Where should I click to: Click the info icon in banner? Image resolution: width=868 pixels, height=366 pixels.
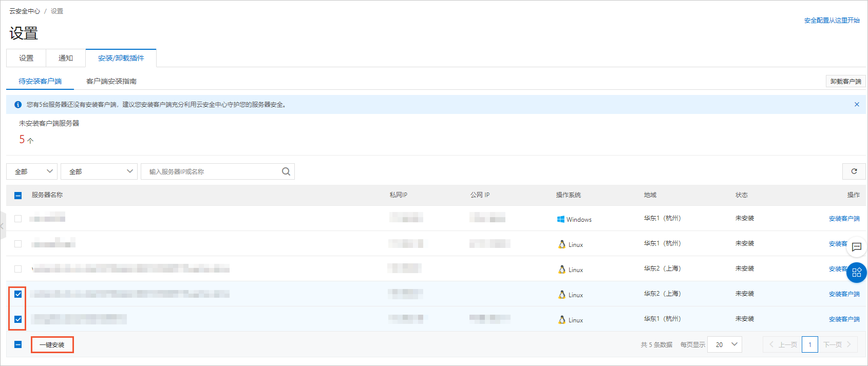18,105
